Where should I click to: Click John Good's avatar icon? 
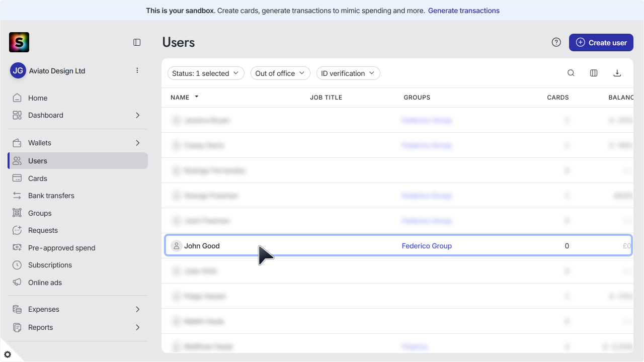pos(176,246)
